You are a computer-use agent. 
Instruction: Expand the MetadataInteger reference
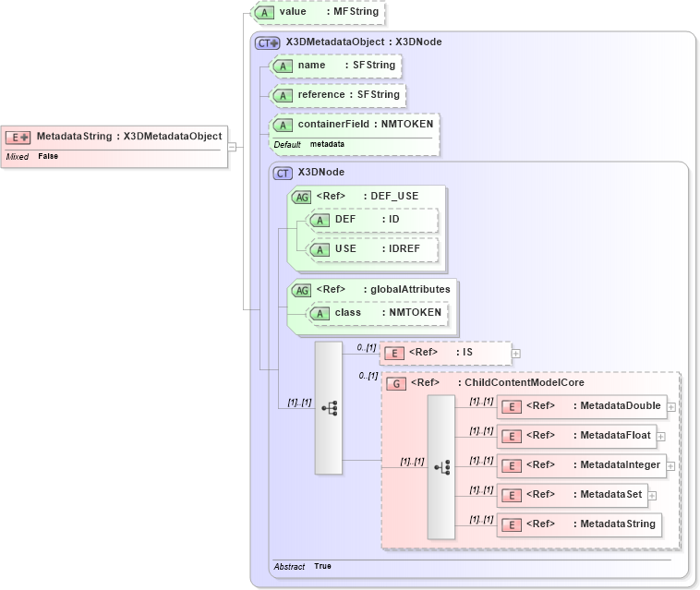click(x=670, y=466)
